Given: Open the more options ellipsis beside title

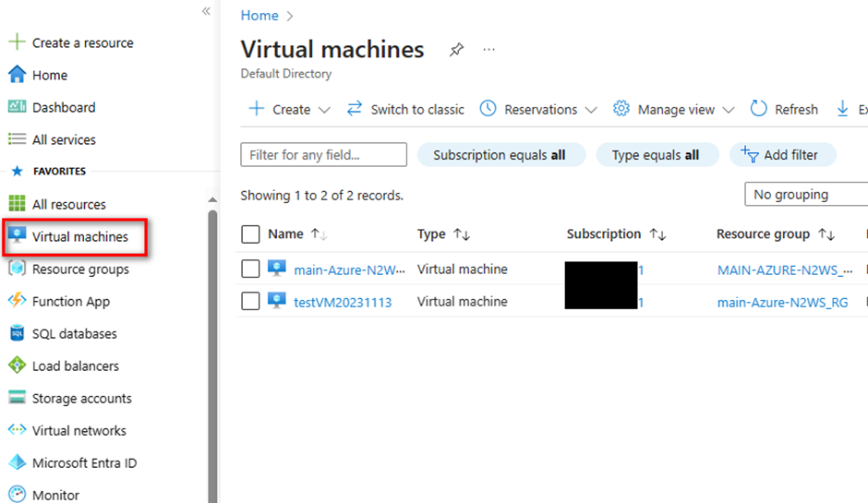Looking at the screenshot, I should click(488, 50).
